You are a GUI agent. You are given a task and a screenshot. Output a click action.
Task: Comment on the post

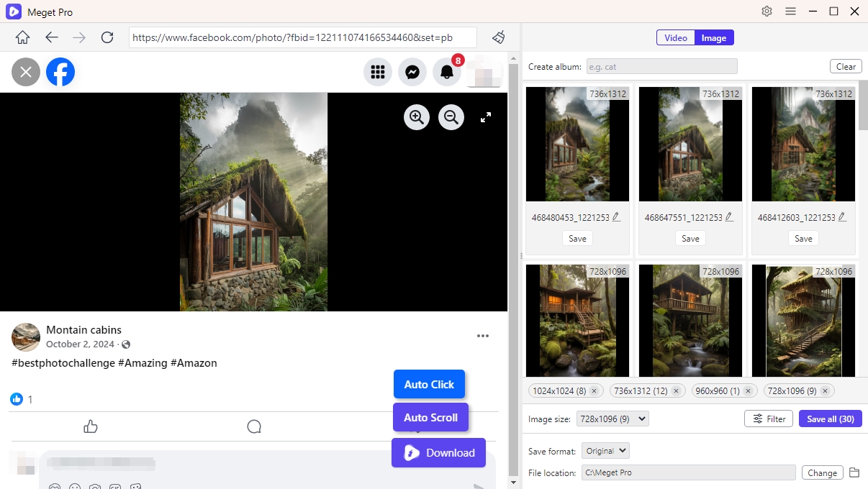click(254, 426)
